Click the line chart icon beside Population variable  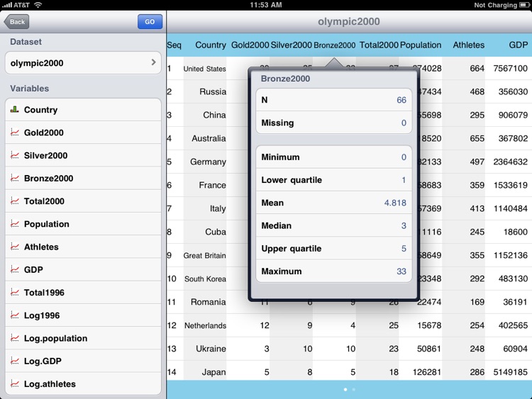point(15,224)
